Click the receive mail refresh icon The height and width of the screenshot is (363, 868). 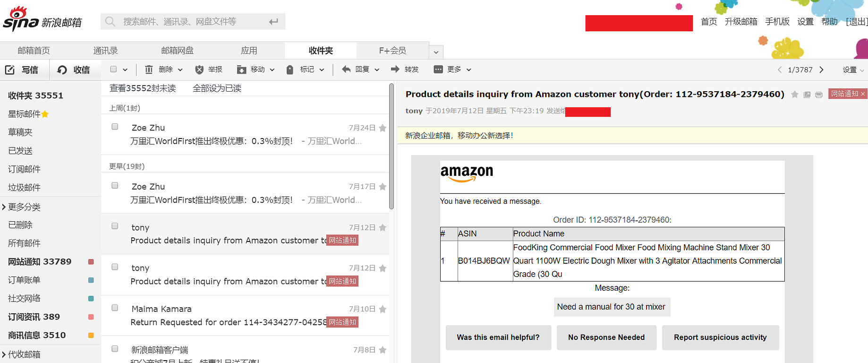[x=62, y=70]
